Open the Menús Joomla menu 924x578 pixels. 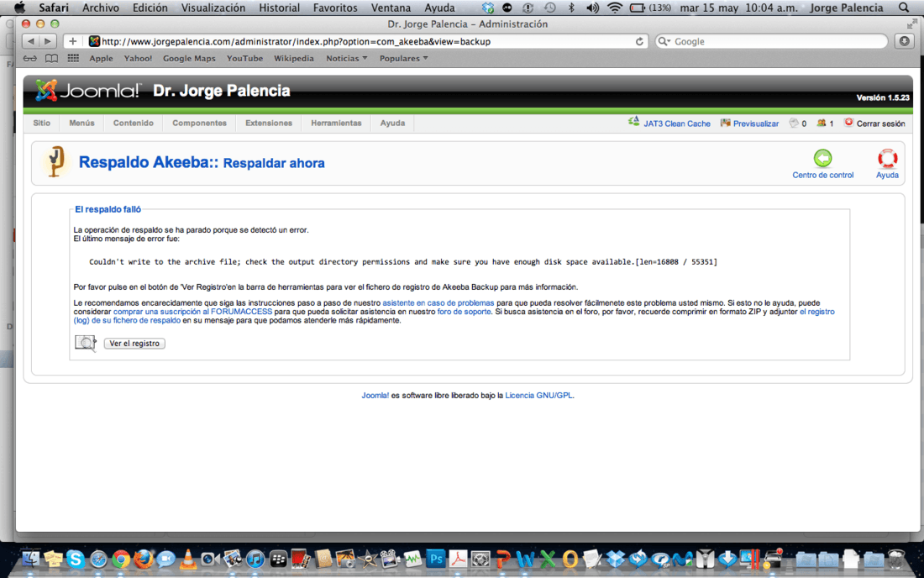pyautogui.click(x=81, y=123)
